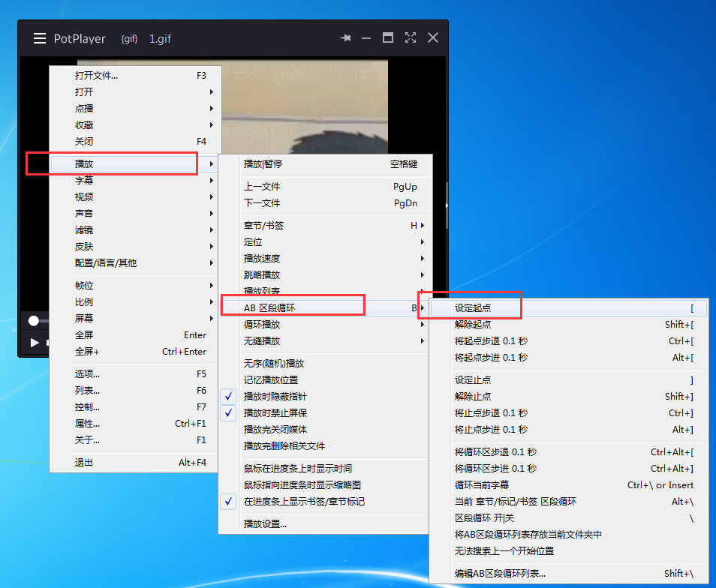The image size is (716, 588).
Task: Click the 1.gif filename in the title bar
Action: click(x=160, y=39)
